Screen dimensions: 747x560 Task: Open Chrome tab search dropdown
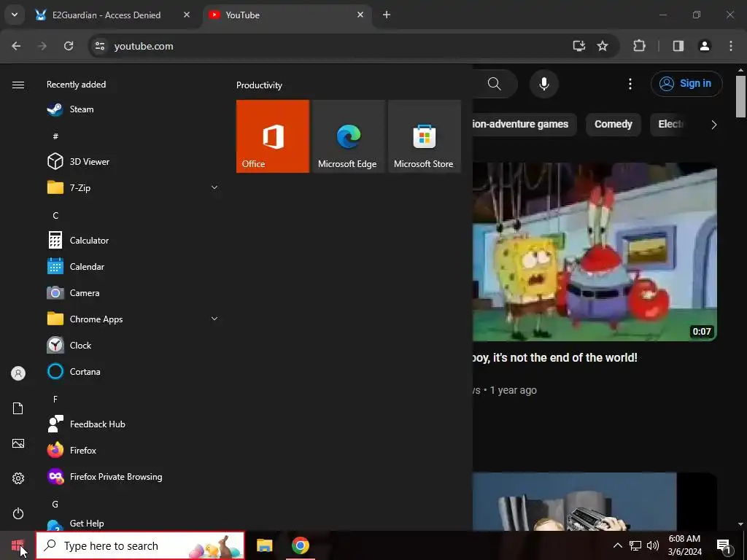(x=15, y=15)
